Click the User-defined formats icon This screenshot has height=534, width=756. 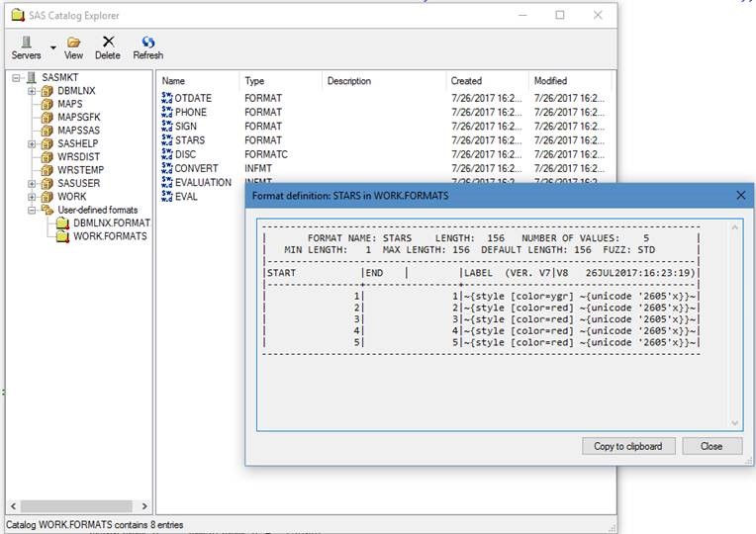pyautogui.click(x=47, y=210)
